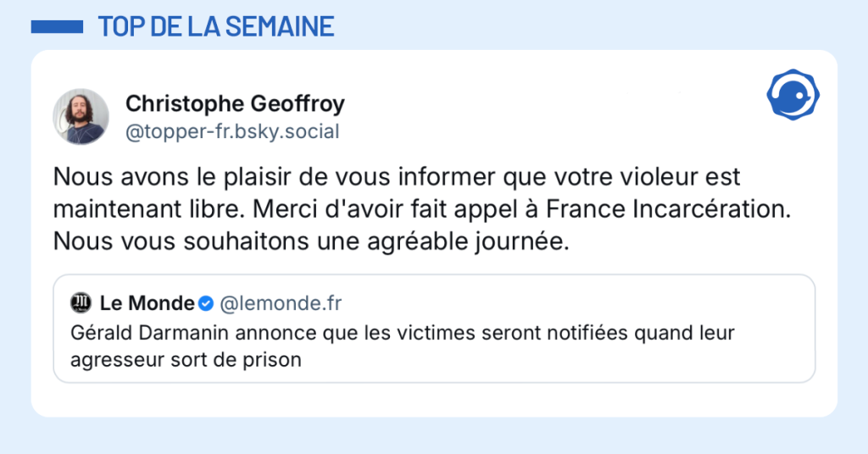Click the blue verified checkmark badge
Viewport: 868px width, 454px height.
point(206,302)
